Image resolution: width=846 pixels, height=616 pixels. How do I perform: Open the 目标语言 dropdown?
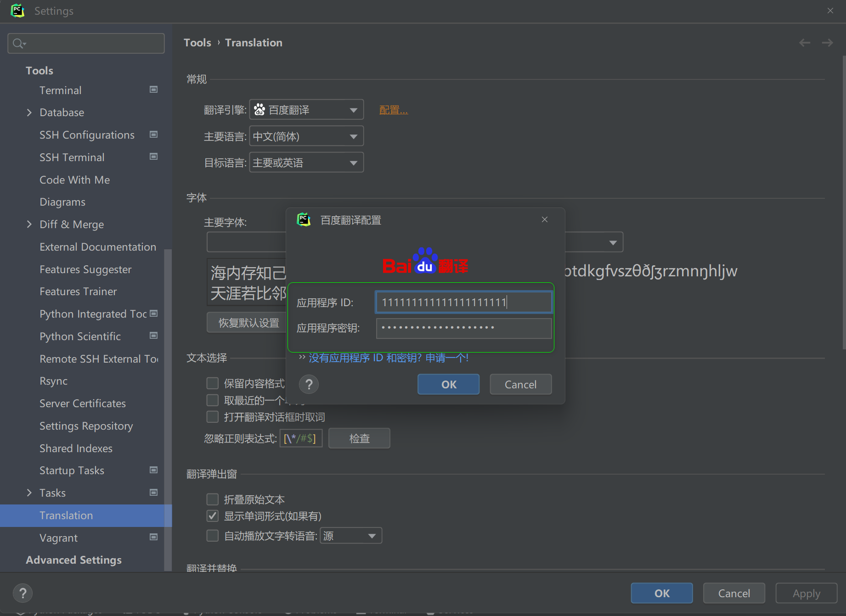306,162
